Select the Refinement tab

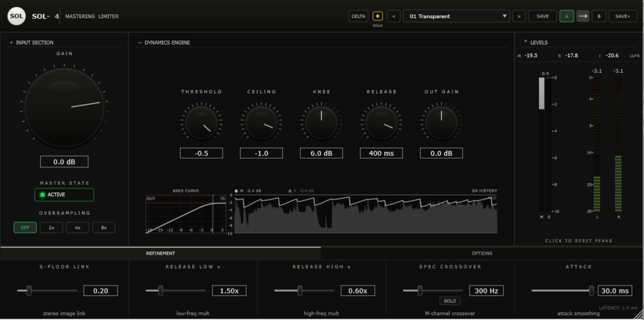click(x=160, y=253)
